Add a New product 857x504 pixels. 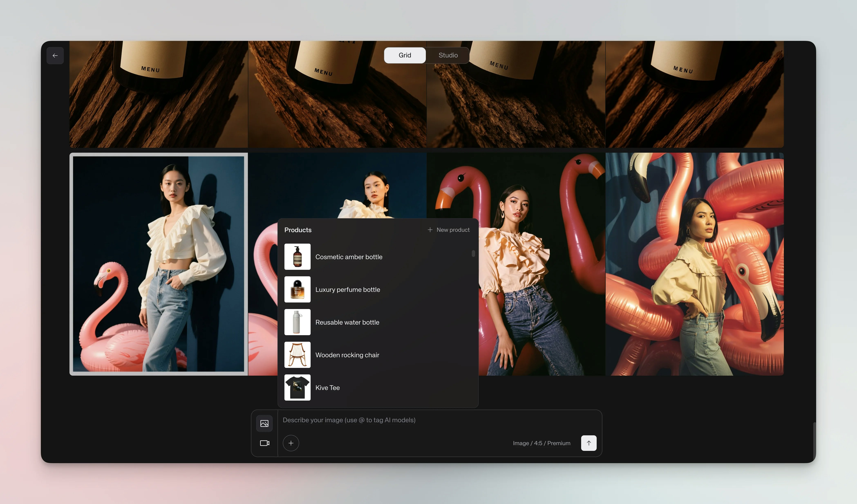click(449, 230)
